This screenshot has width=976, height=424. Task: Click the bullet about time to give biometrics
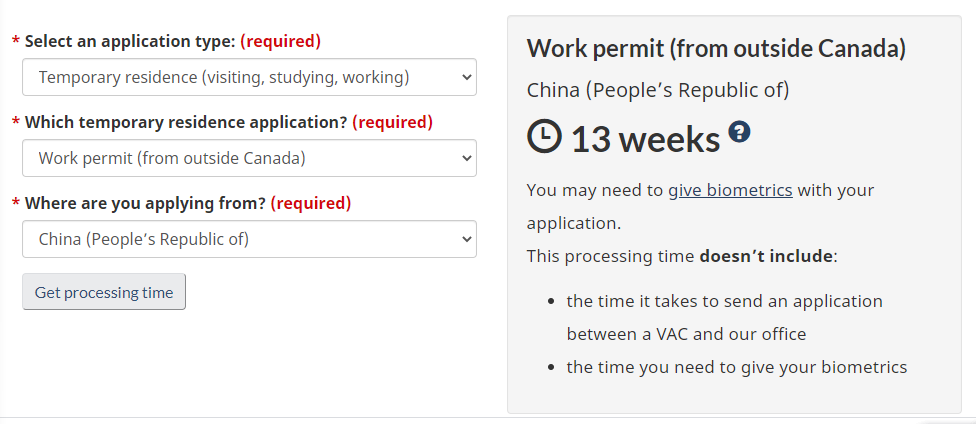click(736, 367)
